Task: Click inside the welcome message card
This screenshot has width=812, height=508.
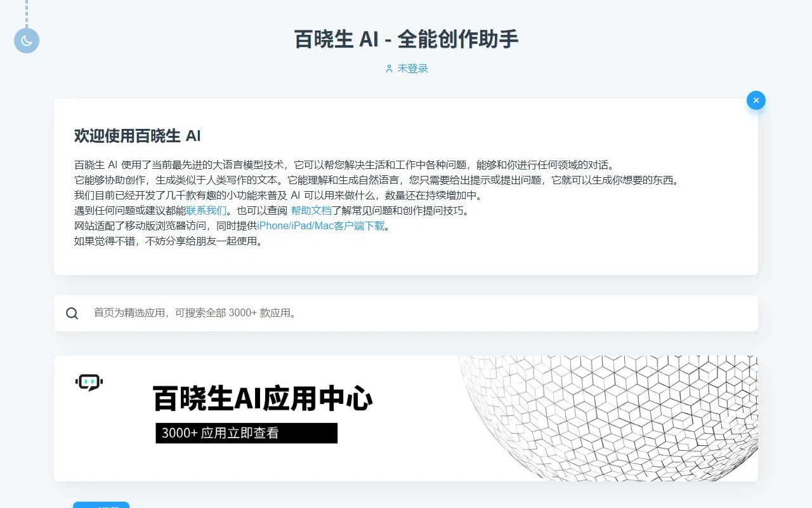Action: tap(406, 187)
